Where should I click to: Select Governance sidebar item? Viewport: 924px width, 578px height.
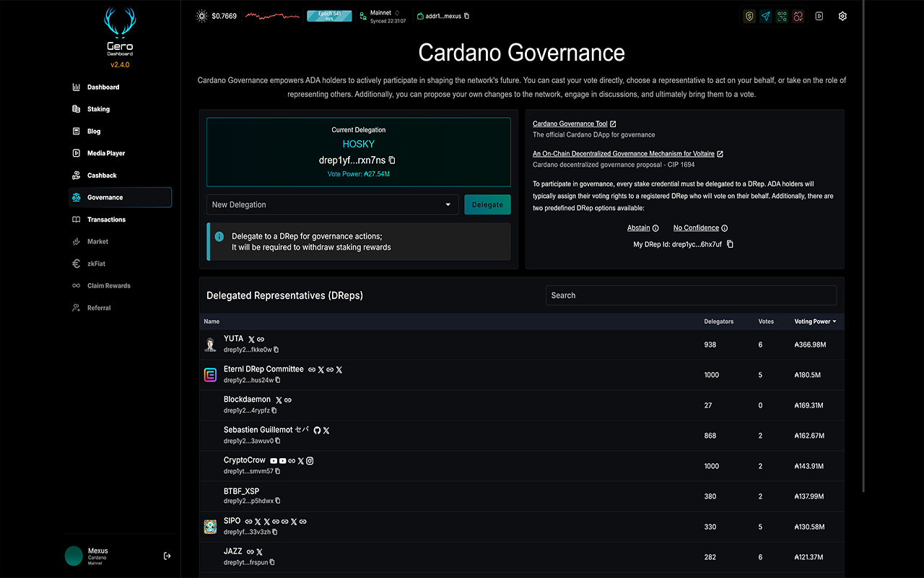[x=120, y=197]
